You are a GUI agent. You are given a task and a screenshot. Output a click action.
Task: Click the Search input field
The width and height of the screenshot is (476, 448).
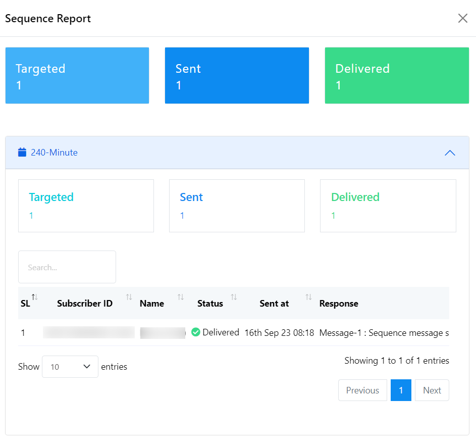67,267
